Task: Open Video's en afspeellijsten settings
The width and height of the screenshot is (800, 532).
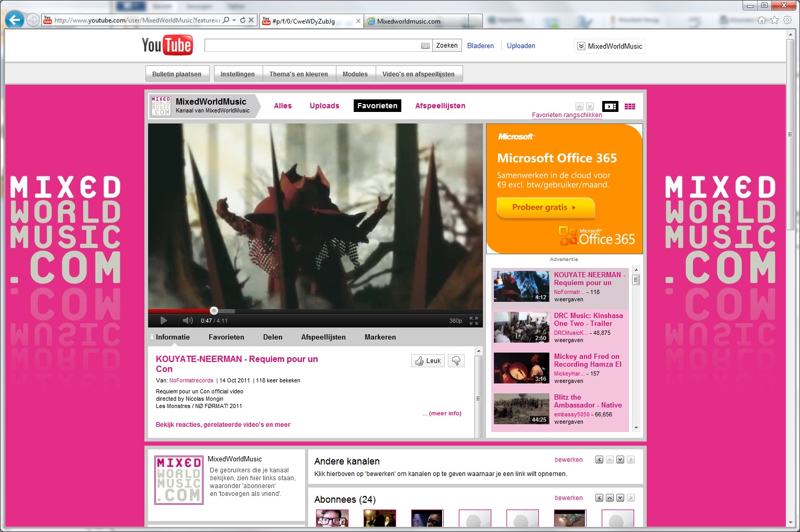Action: [x=419, y=74]
